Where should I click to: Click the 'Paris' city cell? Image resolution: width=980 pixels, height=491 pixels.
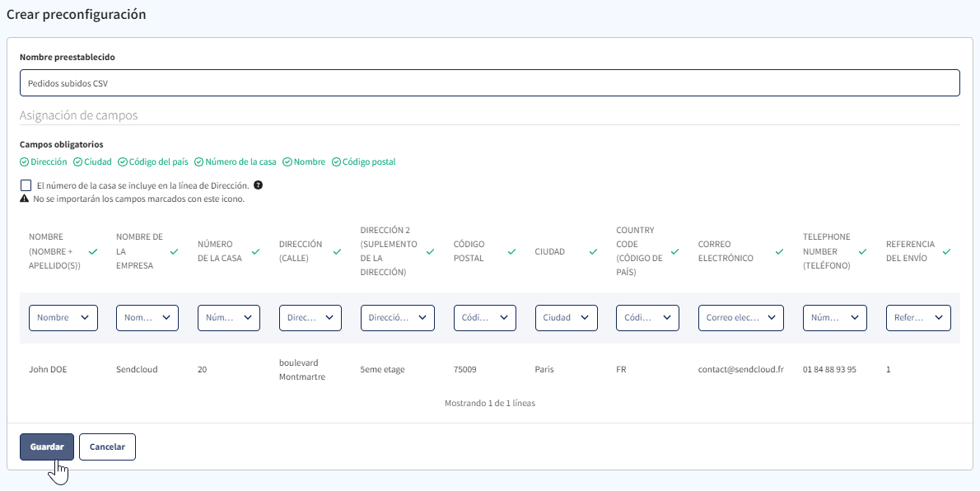click(x=545, y=370)
